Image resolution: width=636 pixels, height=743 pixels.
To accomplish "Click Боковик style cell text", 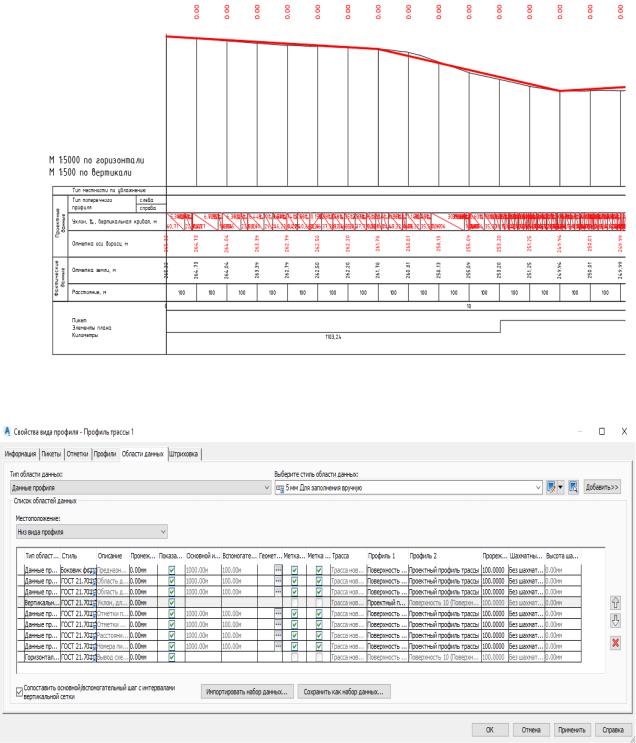I will [x=76, y=570].
